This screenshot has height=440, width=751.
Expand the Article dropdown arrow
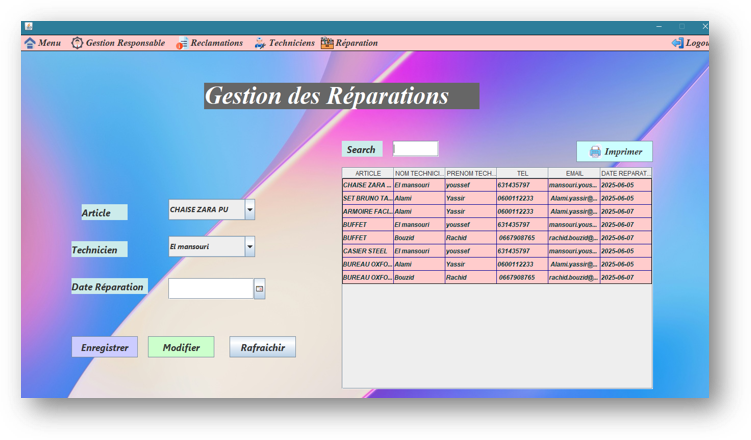pos(250,210)
